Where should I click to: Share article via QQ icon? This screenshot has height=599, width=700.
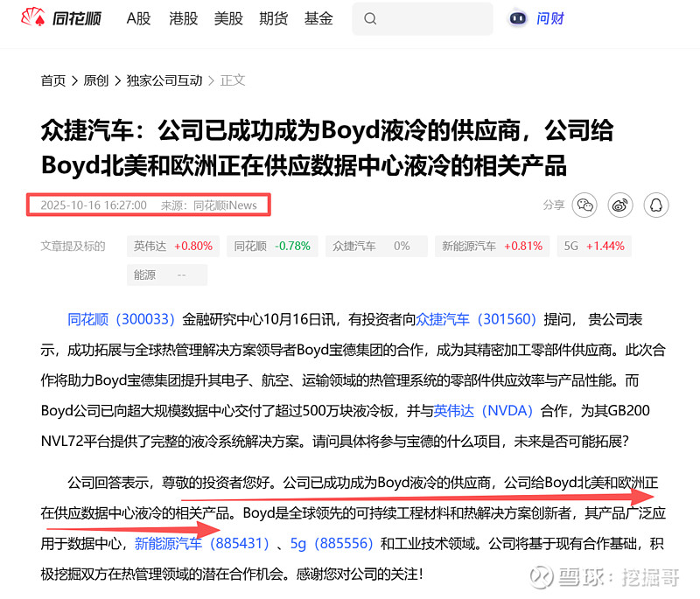click(x=655, y=205)
